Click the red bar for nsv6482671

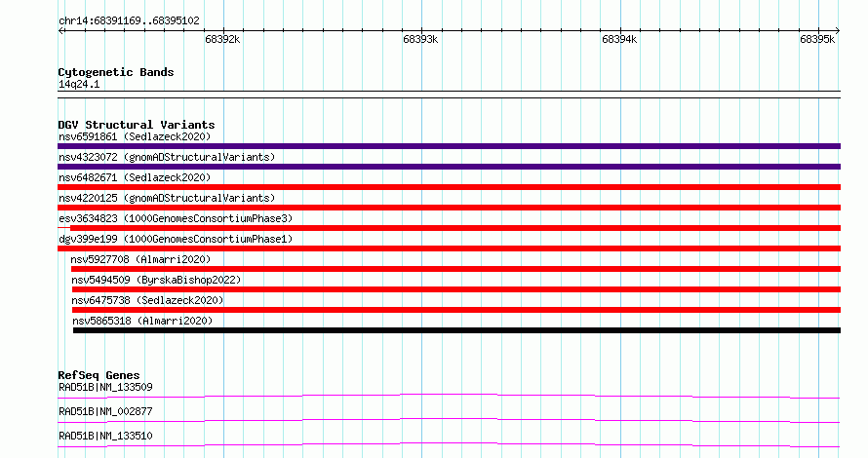[449, 187]
